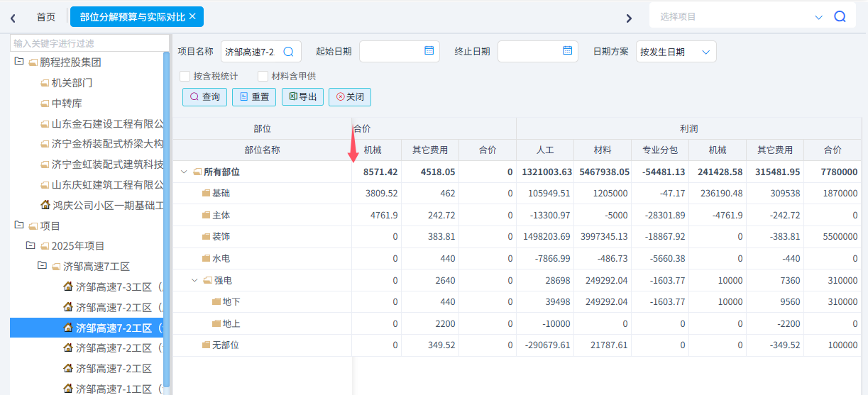Toggle the 材料含甲供 checkbox
This screenshot has height=395, width=868.
coord(263,76)
